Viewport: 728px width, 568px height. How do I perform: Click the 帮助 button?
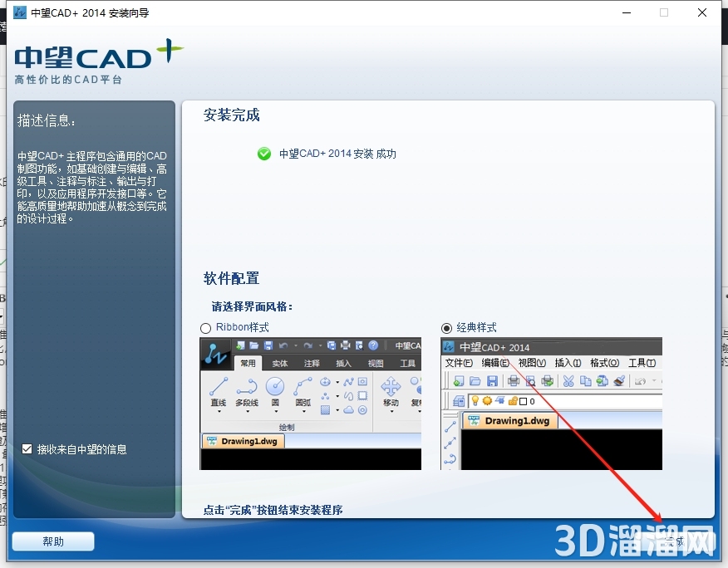[x=52, y=541]
